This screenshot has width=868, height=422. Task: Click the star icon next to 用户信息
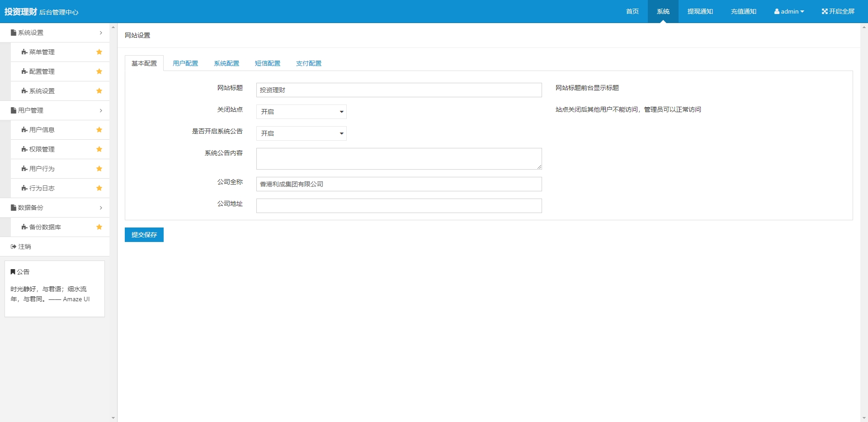pos(99,130)
